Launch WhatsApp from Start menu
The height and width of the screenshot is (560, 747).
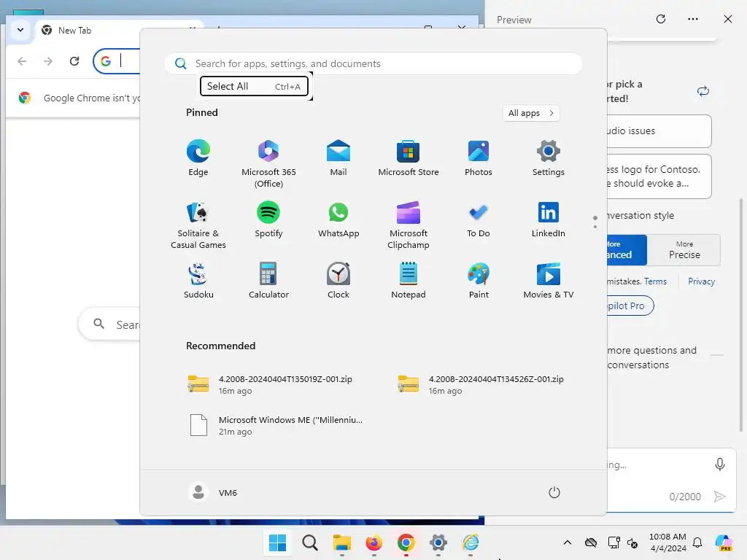(x=338, y=219)
